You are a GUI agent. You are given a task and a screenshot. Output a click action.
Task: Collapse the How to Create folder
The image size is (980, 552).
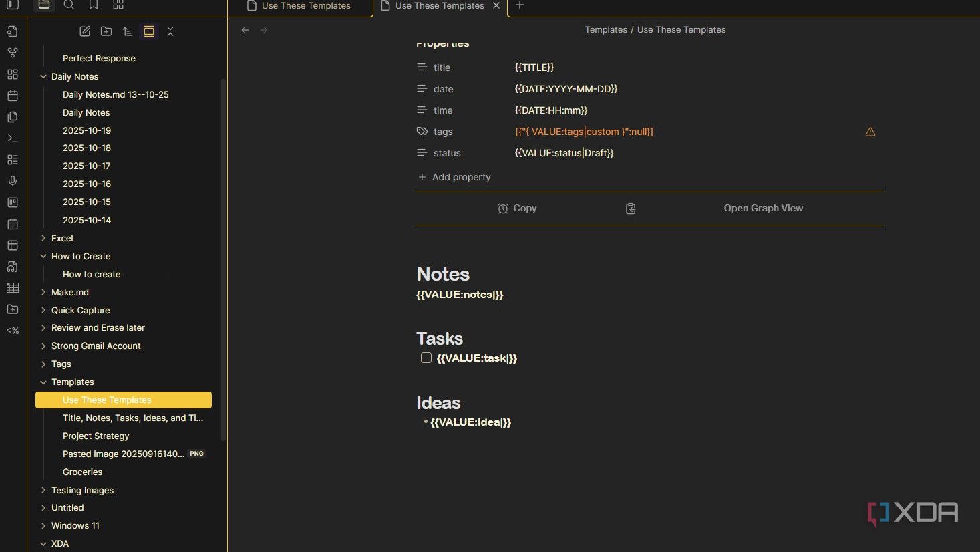pyautogui.click(x=43, y=256)
